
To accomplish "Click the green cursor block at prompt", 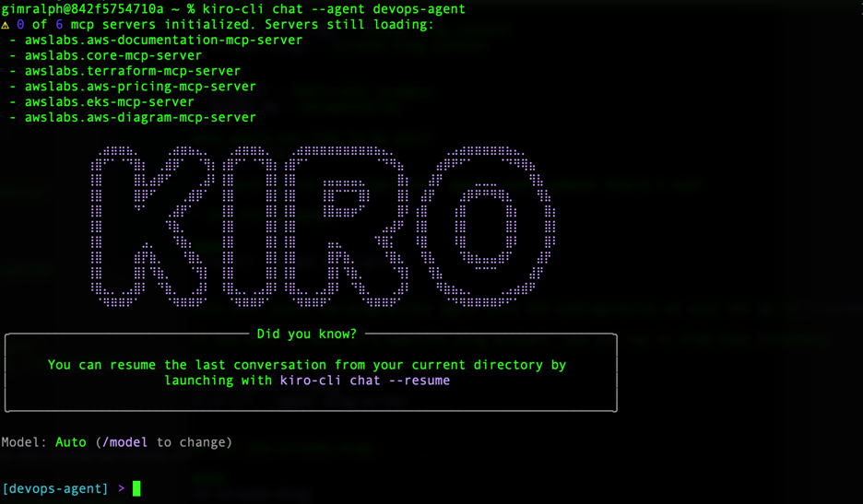I will click(136, 488).
